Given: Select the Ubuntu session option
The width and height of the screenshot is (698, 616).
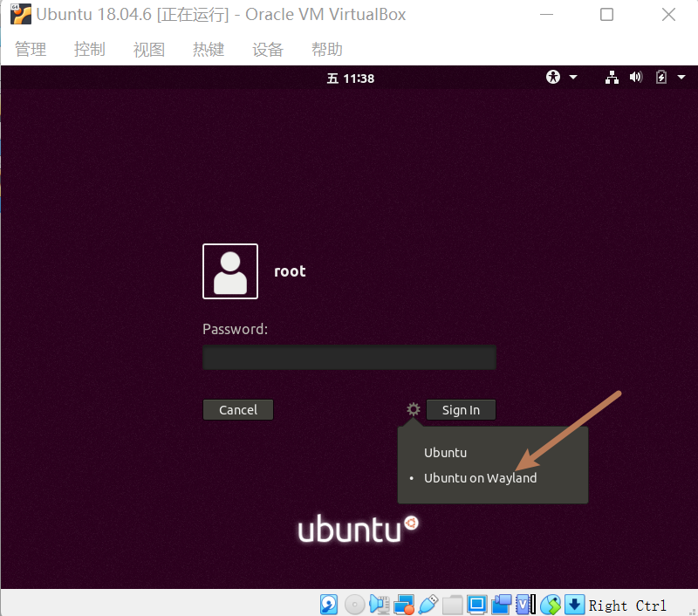Looking at the screenshot, I should pyautogui.click(x=445, y=453).
